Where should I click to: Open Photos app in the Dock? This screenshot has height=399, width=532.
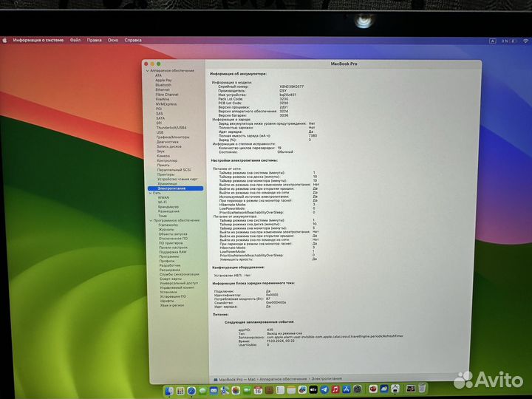[236, 391]
